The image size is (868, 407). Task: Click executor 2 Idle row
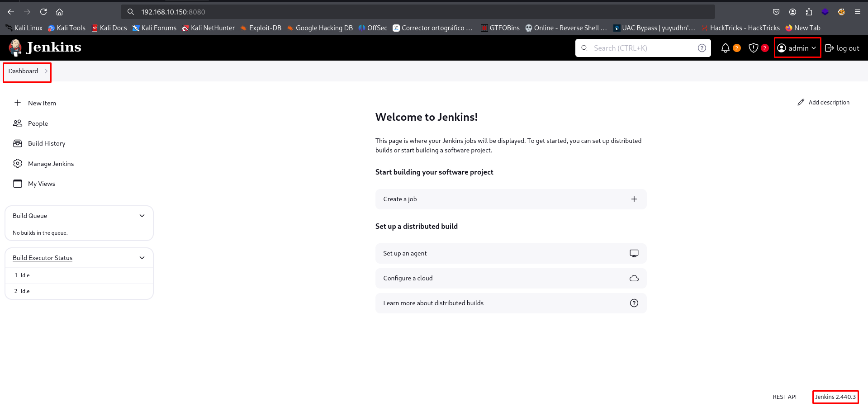coord(79,291)
